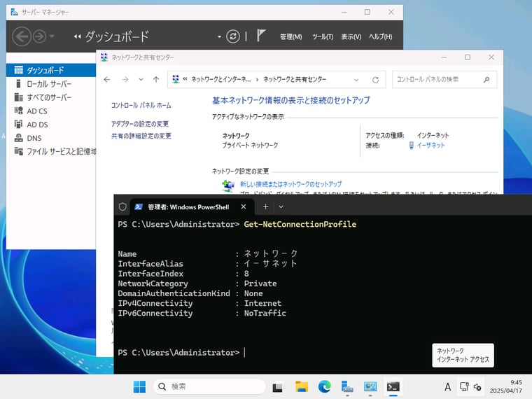Select AD DS in the sidebar

coord(37,125)
